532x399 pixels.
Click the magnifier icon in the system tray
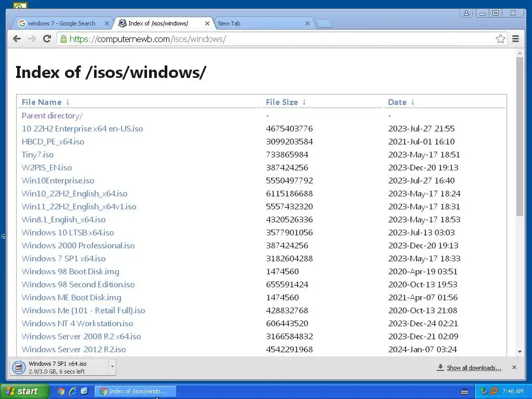[x=494, y=391]
